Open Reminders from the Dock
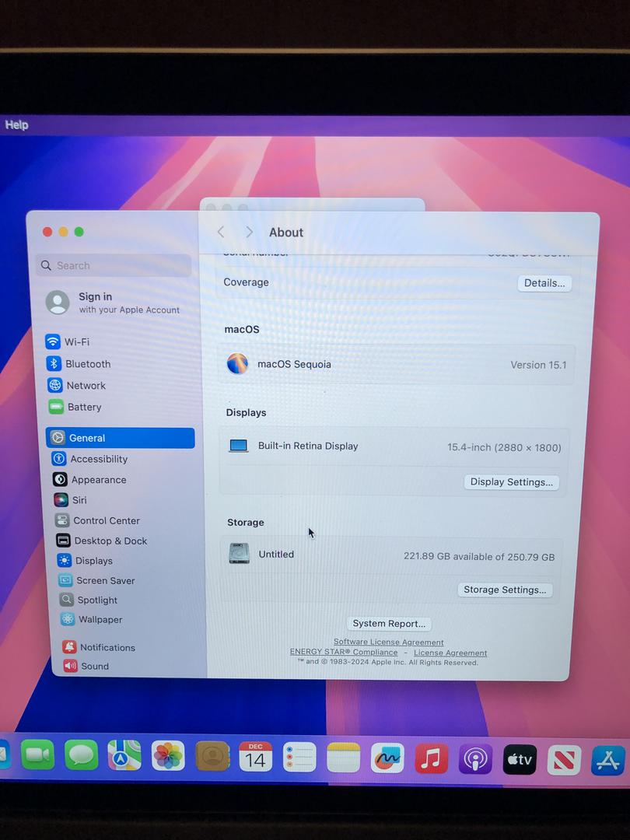The width and height of the screenshot is (630, 840). click(x=299, y=757)
